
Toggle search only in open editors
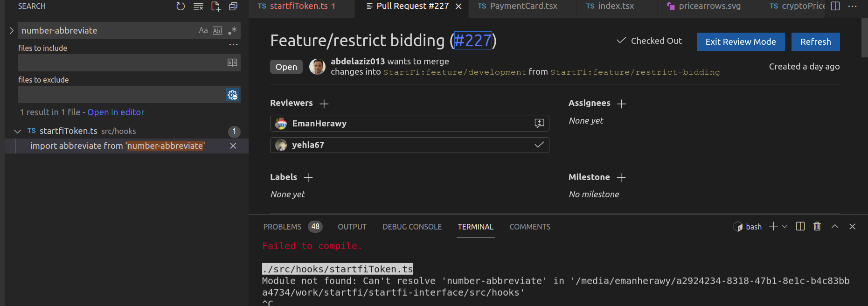[x=232, y=63]
